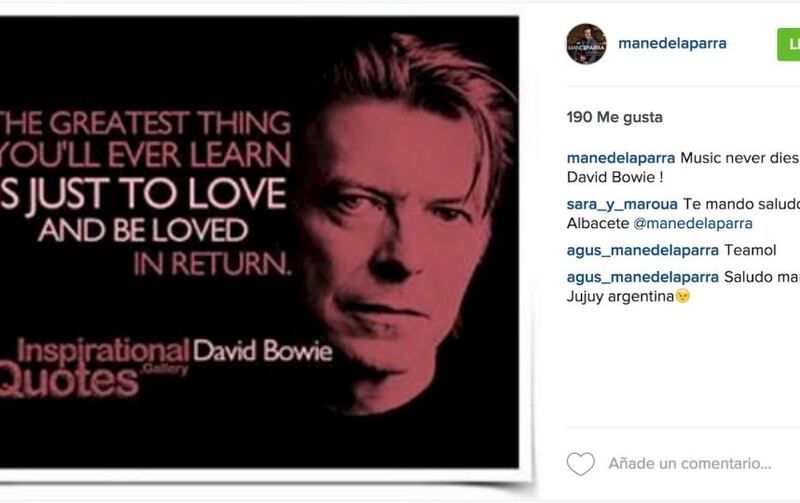800x503 pixels.
Task: Click the Jujuy argentina comment text
Action: pos(620,296)
